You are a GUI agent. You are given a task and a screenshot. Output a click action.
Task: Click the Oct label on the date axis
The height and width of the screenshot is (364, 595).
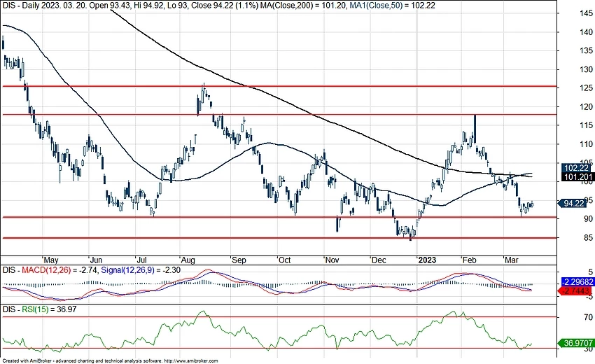(284, 260)
